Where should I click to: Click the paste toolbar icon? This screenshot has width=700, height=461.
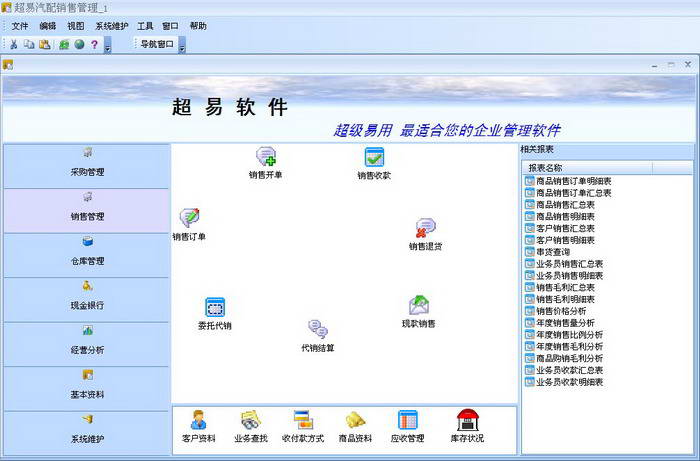(45, 44)
